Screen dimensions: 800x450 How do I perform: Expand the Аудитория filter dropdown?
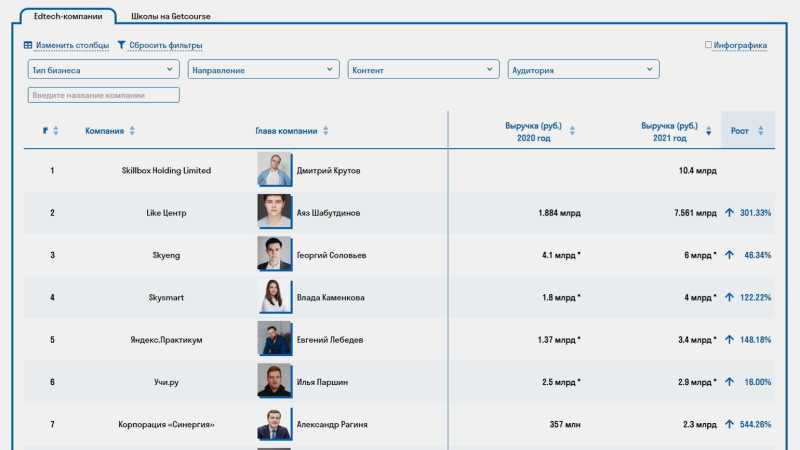[583, 70]
